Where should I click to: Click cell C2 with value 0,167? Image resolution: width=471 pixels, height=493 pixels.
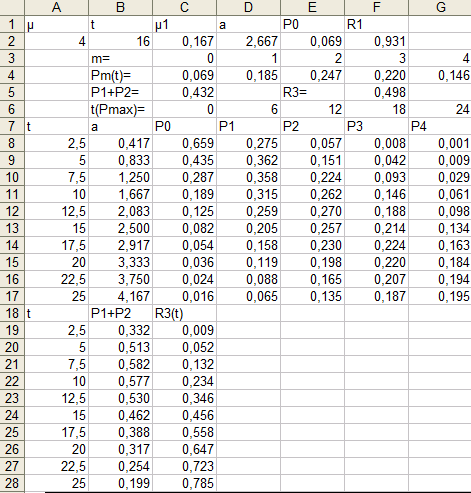(184, 41)
